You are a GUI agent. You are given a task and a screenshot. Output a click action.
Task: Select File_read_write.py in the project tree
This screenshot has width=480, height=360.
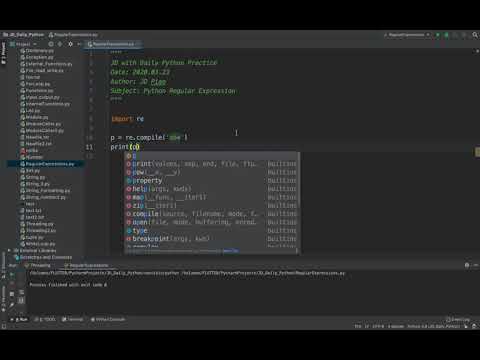(42, 71)
